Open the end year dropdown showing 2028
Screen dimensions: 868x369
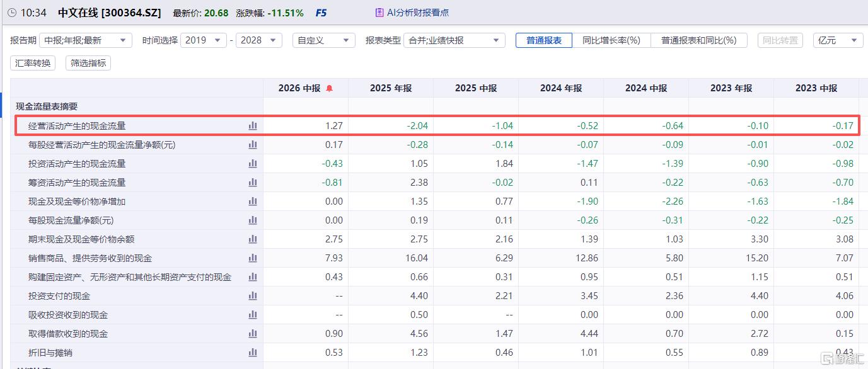pos(258,40)
